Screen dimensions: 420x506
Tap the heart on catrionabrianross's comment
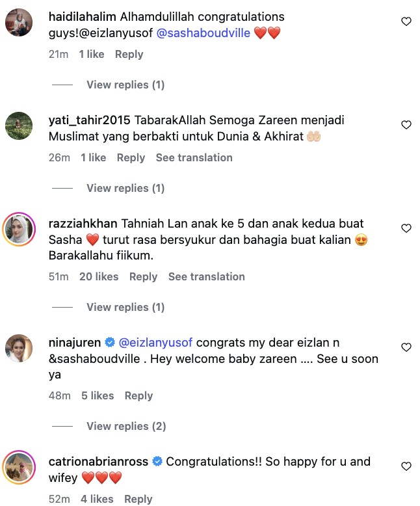pyautogui.click(x=406, y=466)
